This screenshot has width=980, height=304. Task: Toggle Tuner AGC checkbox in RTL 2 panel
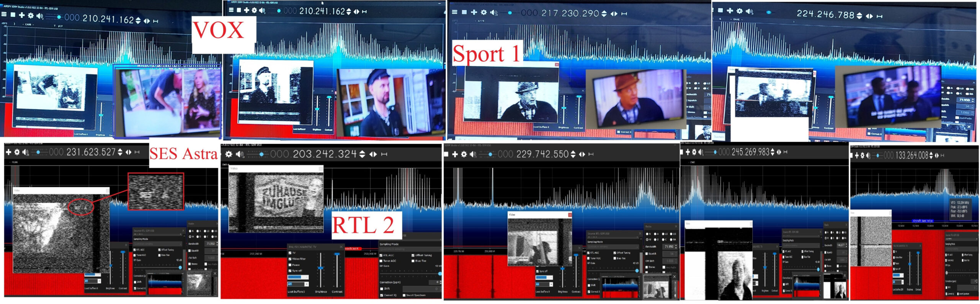tap(381, 261)
